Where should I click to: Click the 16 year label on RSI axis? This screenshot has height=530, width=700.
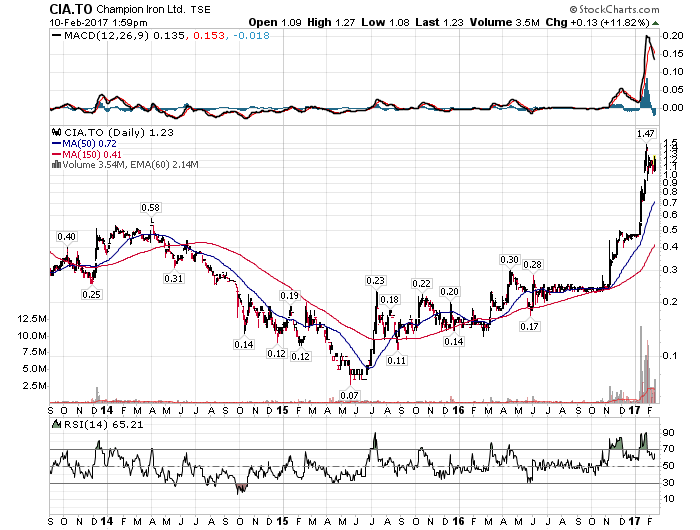point(458,521)
